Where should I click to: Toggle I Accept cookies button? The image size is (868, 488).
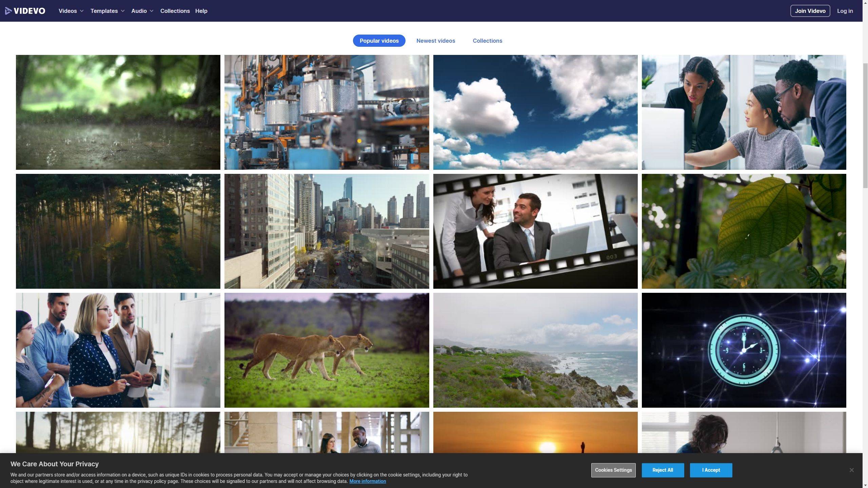pyautogui.click(x=711, y=470)
